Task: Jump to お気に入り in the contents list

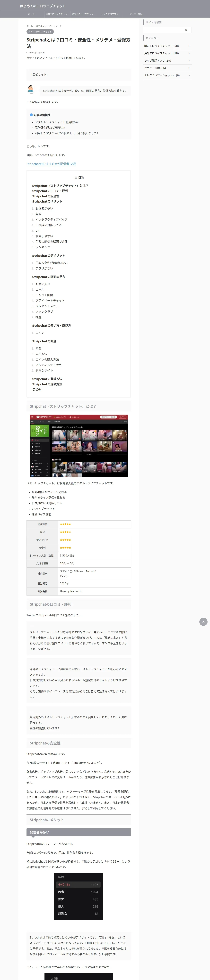Action: tap(43, 284)
